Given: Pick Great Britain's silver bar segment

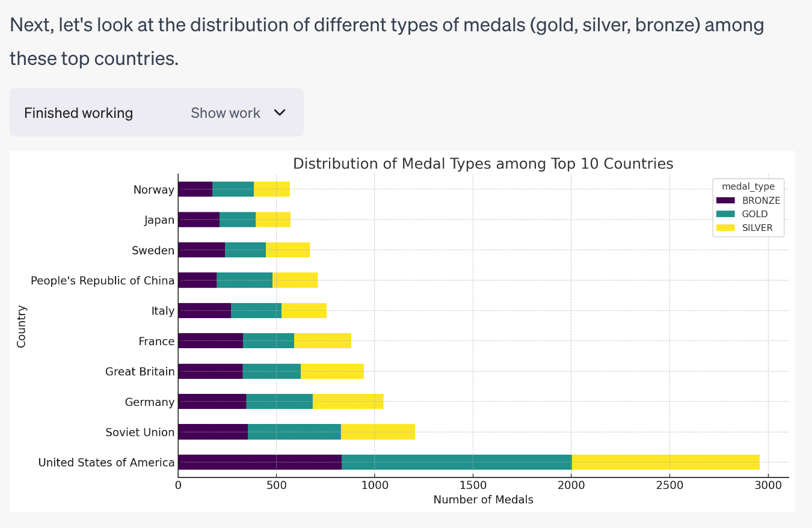Looking at the screenshot, I should pyautogui.click(x=332, y=372).
